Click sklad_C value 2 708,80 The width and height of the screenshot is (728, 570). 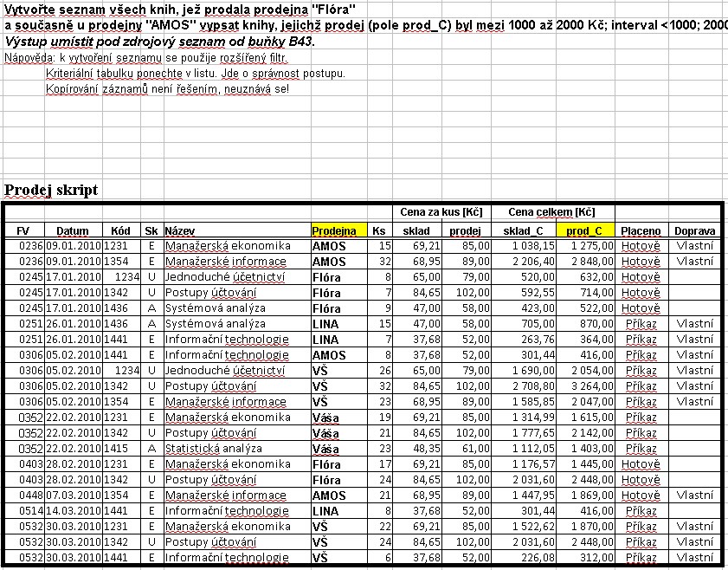(523, 386)
